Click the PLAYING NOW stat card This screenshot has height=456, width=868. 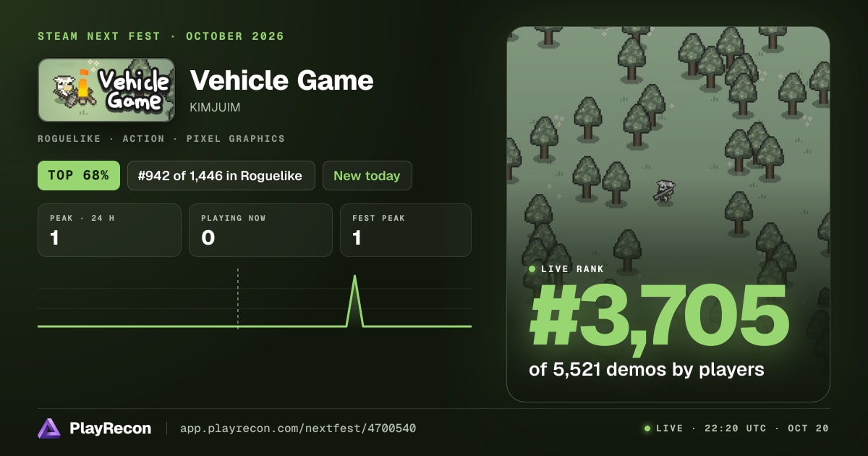click(x=260, y=230)
